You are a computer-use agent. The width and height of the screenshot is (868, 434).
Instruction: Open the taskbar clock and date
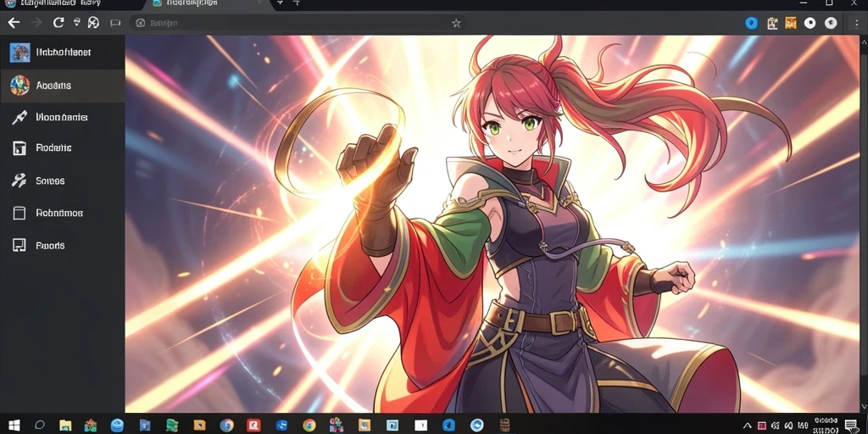pos(826,426)
